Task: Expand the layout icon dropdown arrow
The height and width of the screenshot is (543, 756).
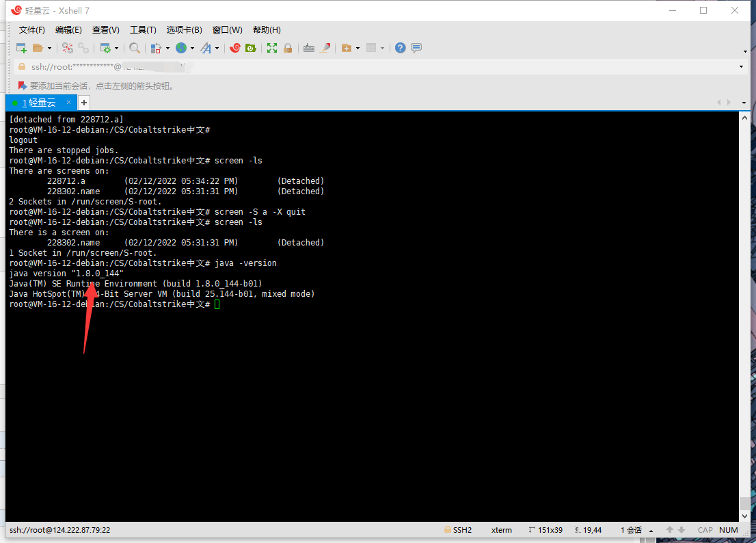Action: (x=382, y=49)
